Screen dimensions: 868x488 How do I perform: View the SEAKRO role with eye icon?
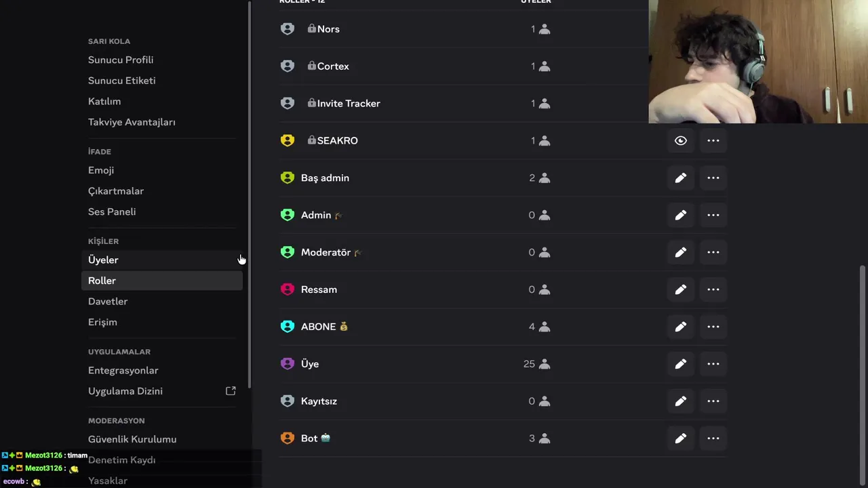click(680, 140)
